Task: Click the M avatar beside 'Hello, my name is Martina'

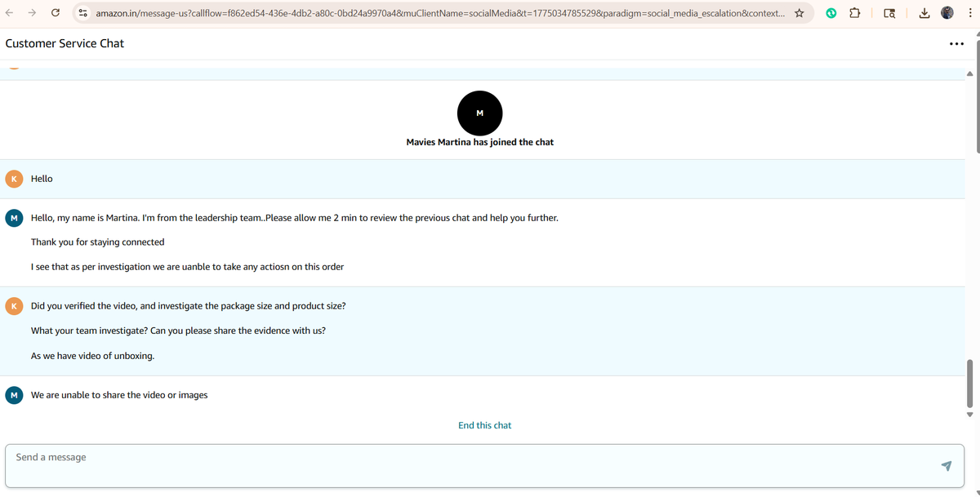Action: tap(14, 218)
